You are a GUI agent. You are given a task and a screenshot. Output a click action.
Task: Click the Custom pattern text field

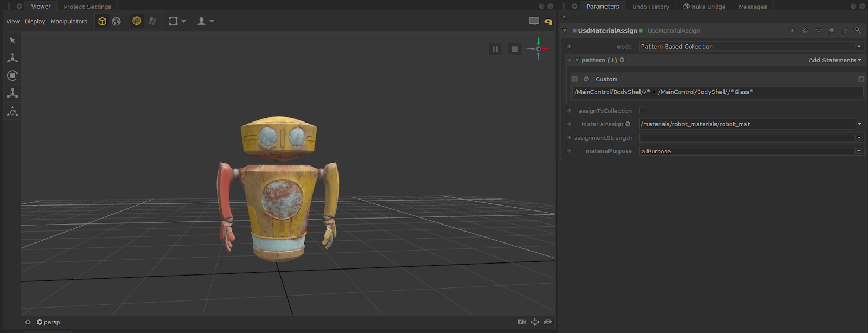716,92
